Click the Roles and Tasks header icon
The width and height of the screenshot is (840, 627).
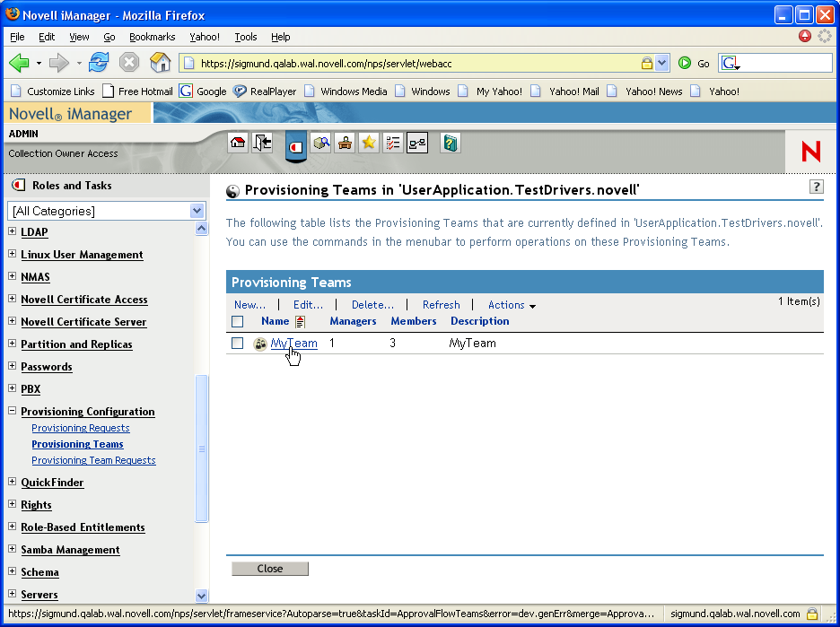point(19,186)
